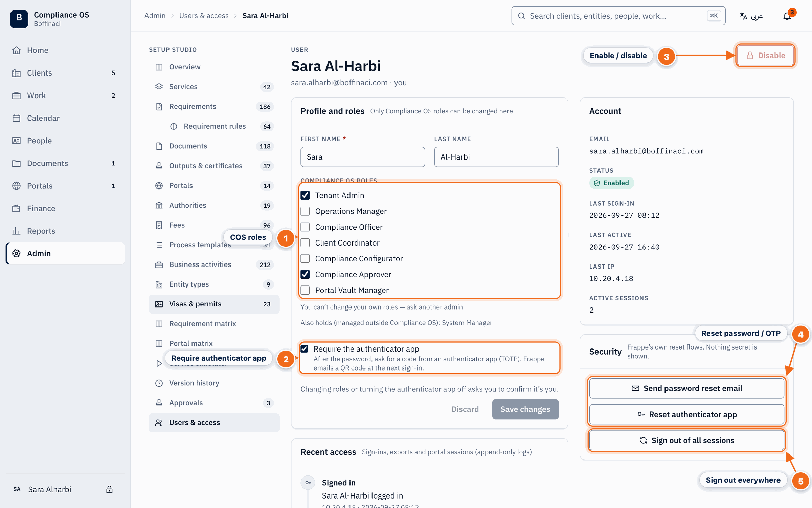Go to Users & access breadcrumb
Image resolution: width=812 pixels, height=508 pixels.
(204, 16)
